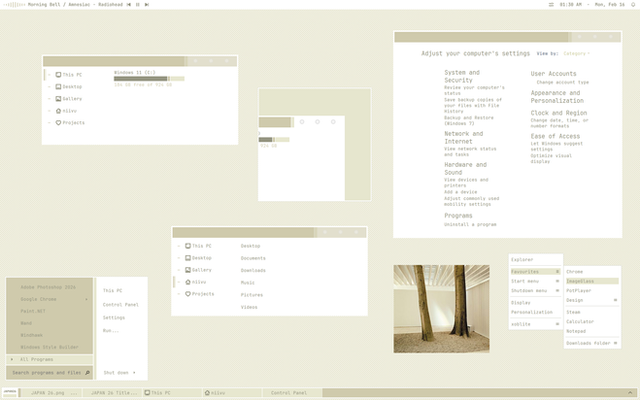
Task: Click drive usage bar in center preview window
Action: click(274, 140)
